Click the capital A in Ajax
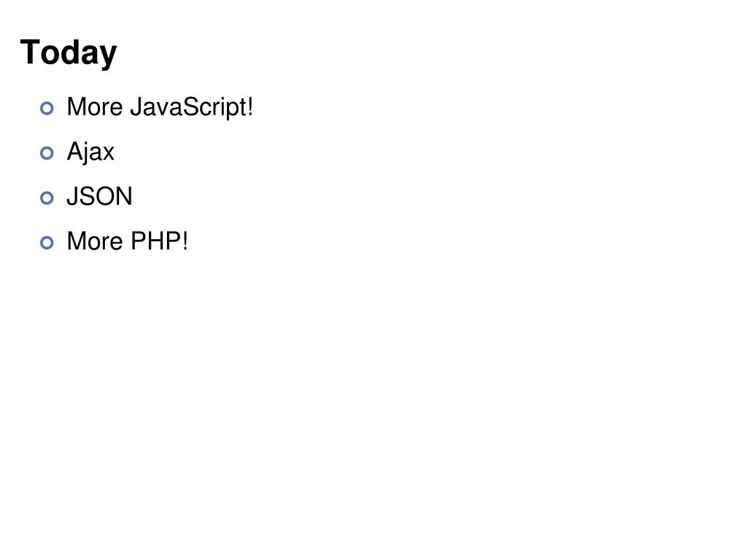The image size is (747, 560). [x=75, y=151]
